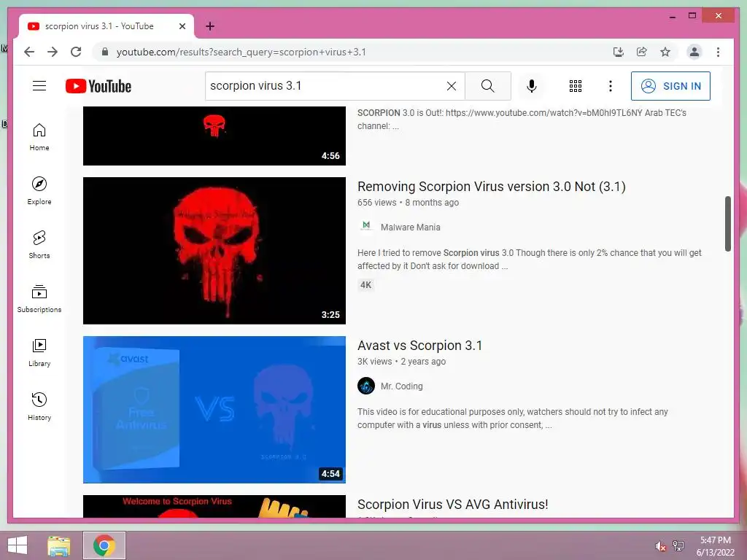
Task: Click the SIGN IN button
Action: tap(670, 86)
